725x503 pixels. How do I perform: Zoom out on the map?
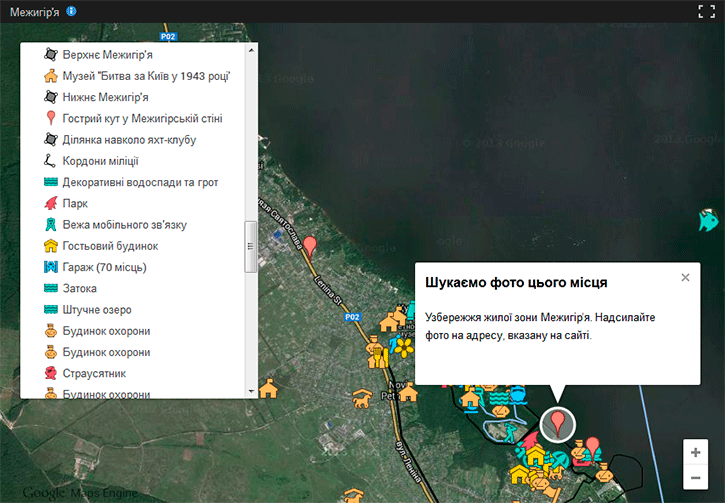pyautogui.click(x=696, y=477)
